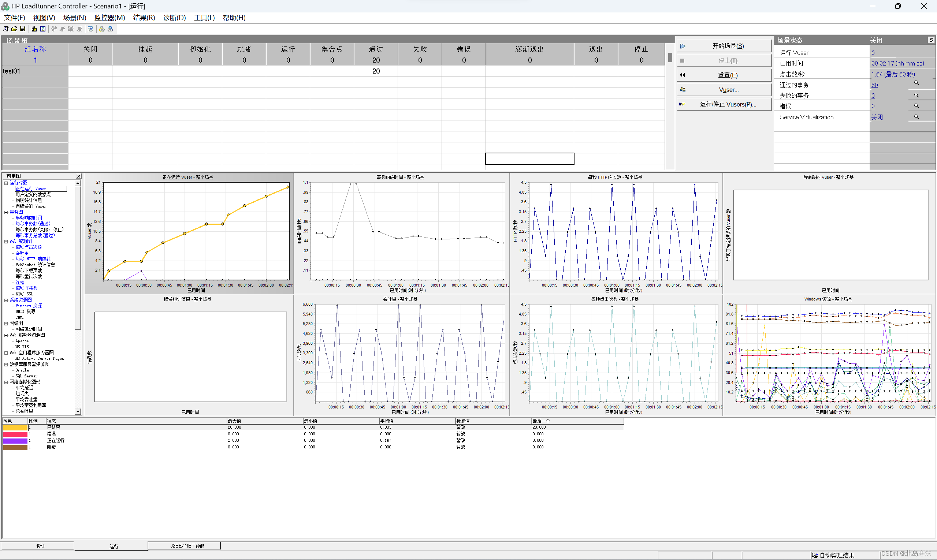The width and height of the screenshot is (937, 560).
Task: Click the yellow color swatch in legend
Action: pyautogui.click(x=15, y=428)
